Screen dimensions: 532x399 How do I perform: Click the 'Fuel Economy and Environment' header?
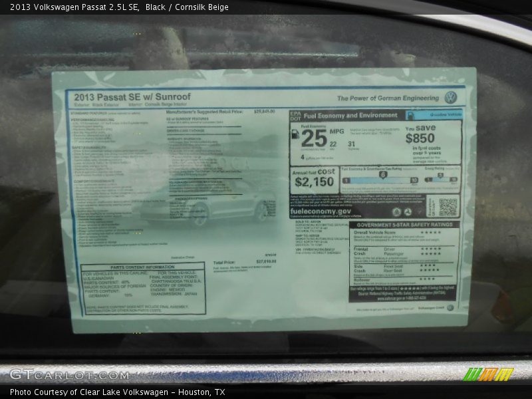(x=350, y=115)
